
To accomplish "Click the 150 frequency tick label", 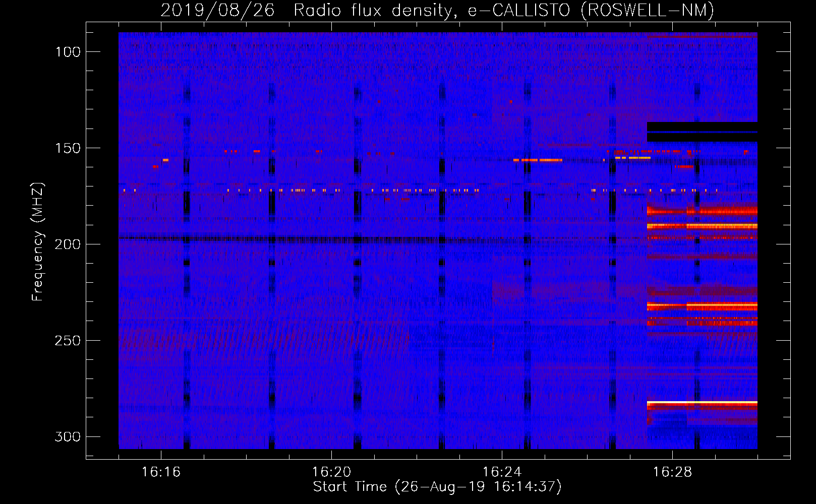I will click(68, 148).
